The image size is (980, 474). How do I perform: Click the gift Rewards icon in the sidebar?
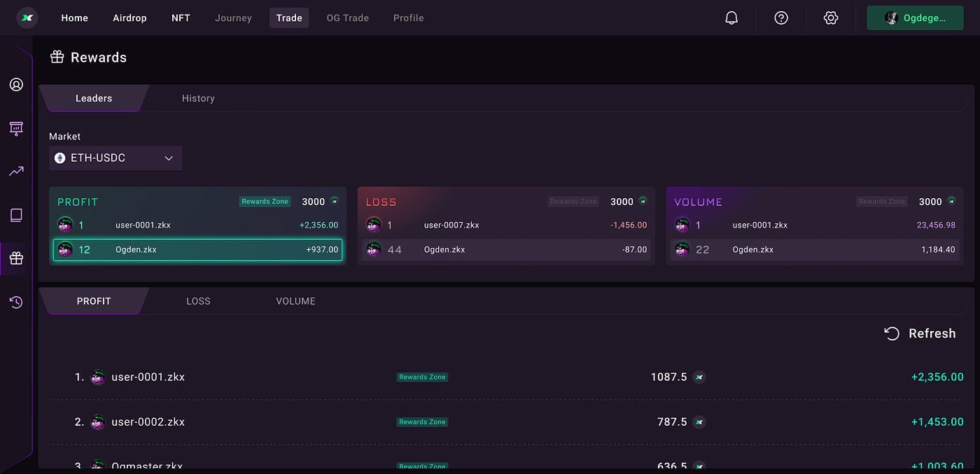(x=15, y=258)
